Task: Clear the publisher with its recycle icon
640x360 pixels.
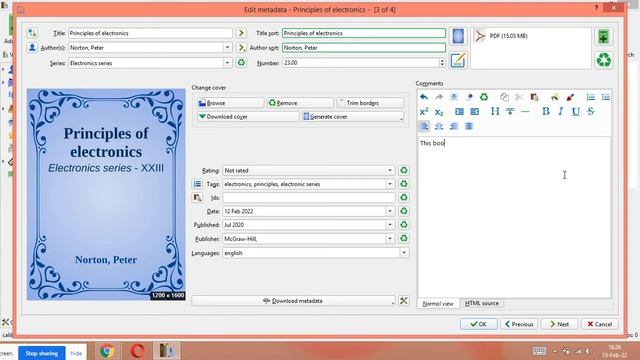Action: 404,238
